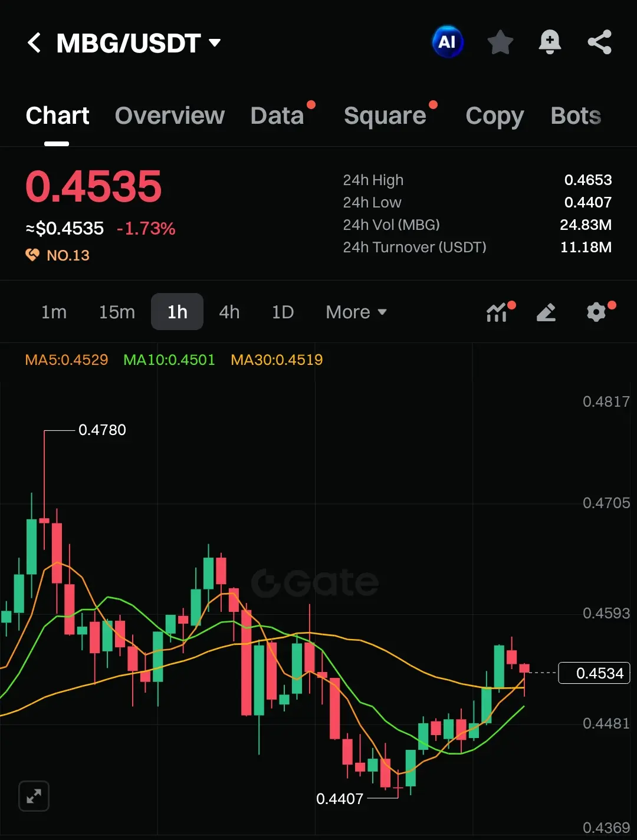Select the 1m timeframe
The width and height of the screenshot is (637, 840).
pyautogui.click(x=54, y=312)
